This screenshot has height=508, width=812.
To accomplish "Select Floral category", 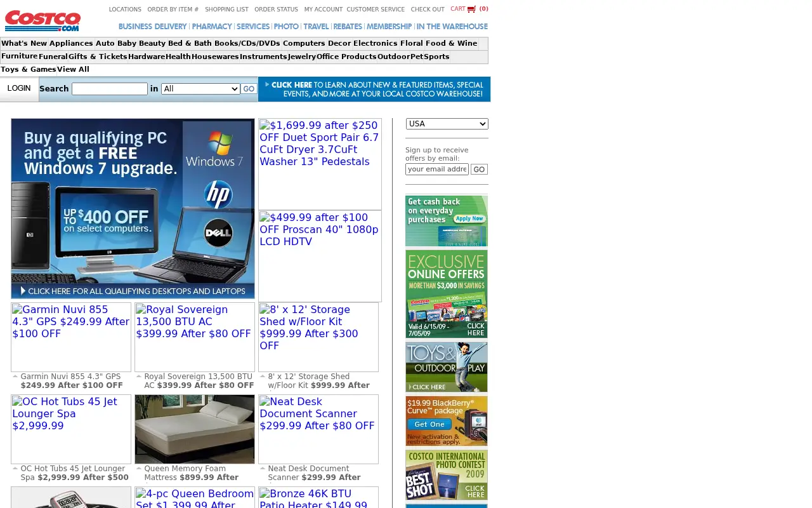I will [x=412, y=44].
